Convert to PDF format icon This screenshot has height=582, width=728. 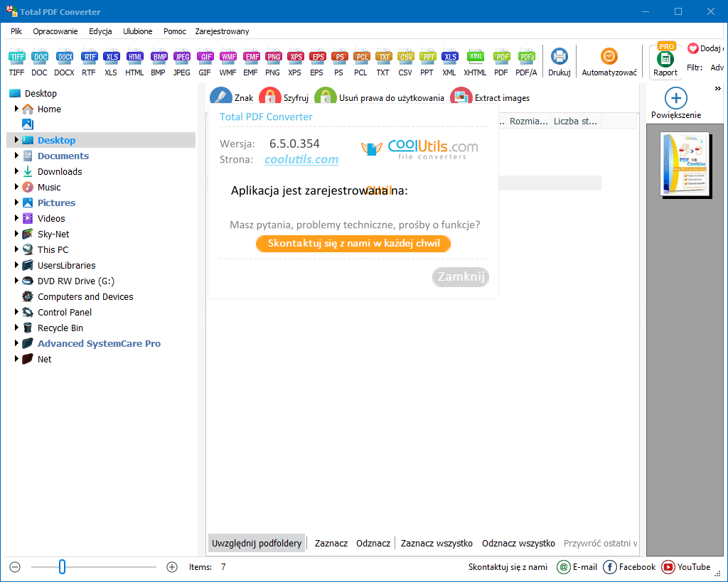click(x=501, y=63)
